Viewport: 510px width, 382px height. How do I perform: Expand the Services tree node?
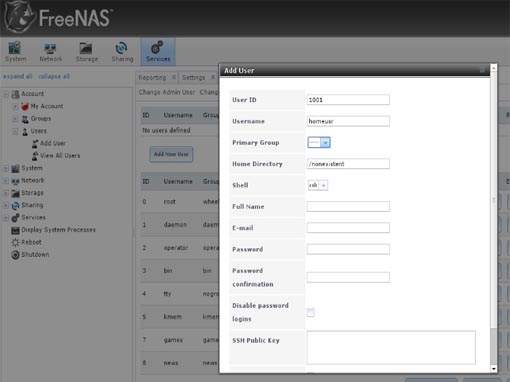[6, 217]
